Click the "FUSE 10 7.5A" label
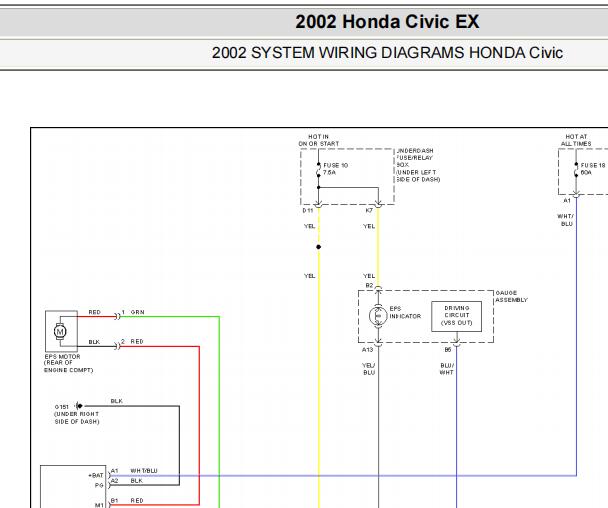Image resolution: width=608 pixels, height=508 pixels. click(x=336, y=169)
